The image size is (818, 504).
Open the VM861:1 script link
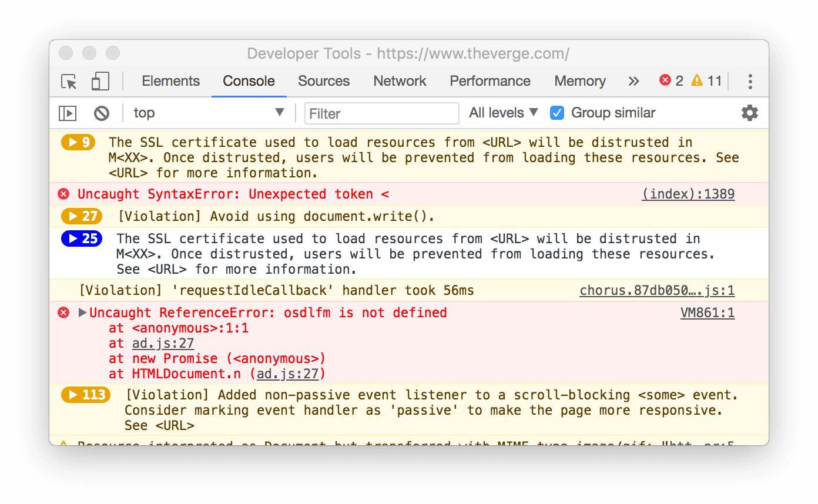[708, 313]
